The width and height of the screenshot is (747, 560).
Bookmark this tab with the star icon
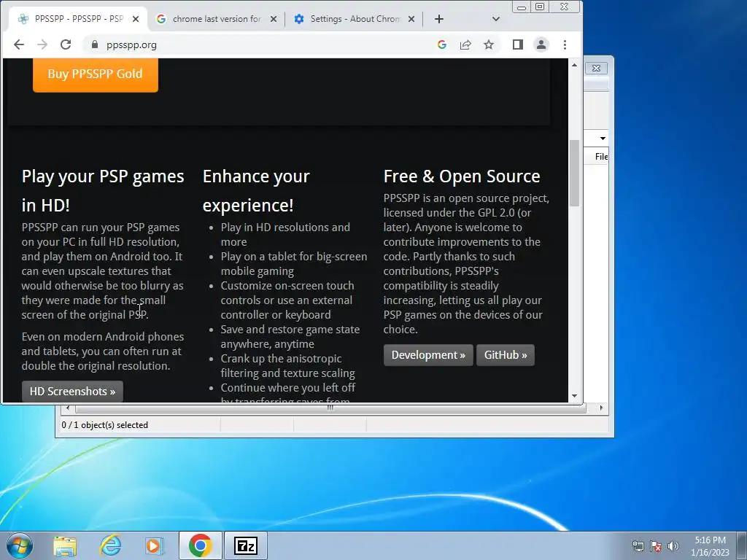(x=489, y=44)
